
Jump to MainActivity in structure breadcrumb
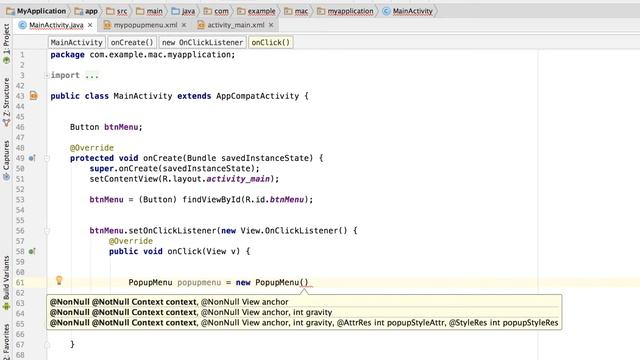pos(77,42)
